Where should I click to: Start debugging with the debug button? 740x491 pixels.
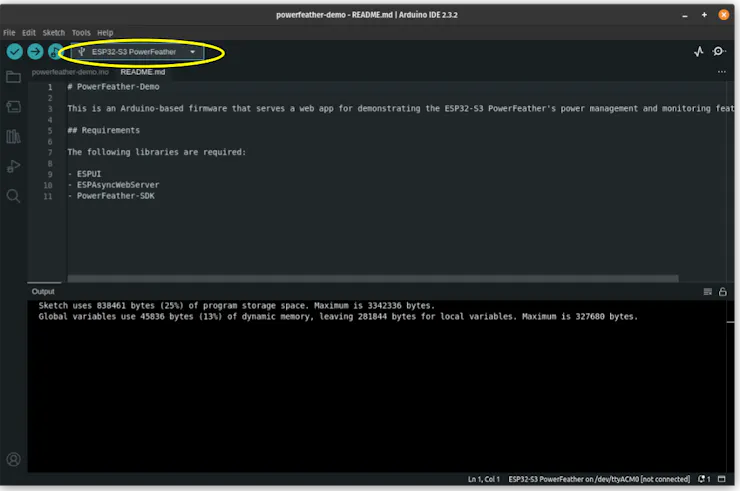[x=55, y=51]
